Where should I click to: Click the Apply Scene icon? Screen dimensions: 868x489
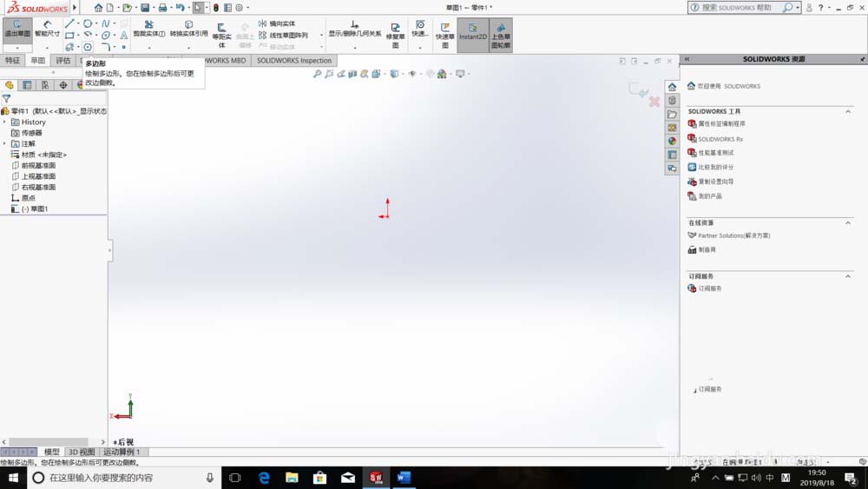tap(442, 74)
